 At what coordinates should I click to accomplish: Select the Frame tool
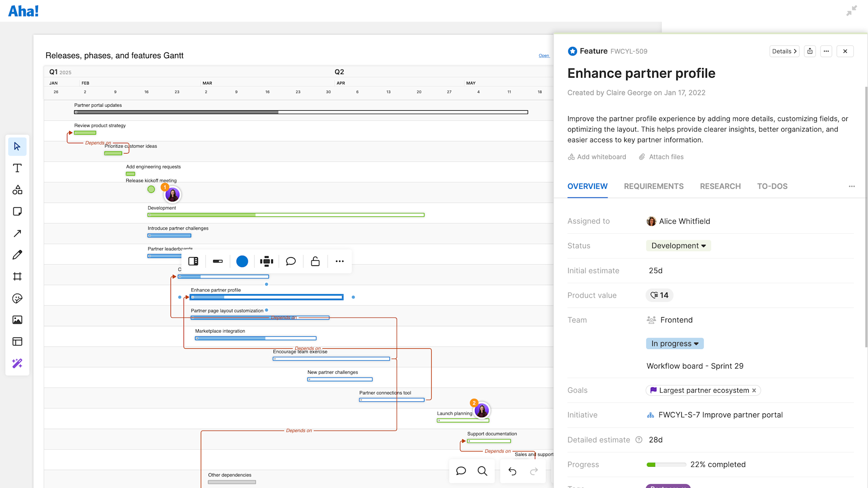[x=17, y=277]
